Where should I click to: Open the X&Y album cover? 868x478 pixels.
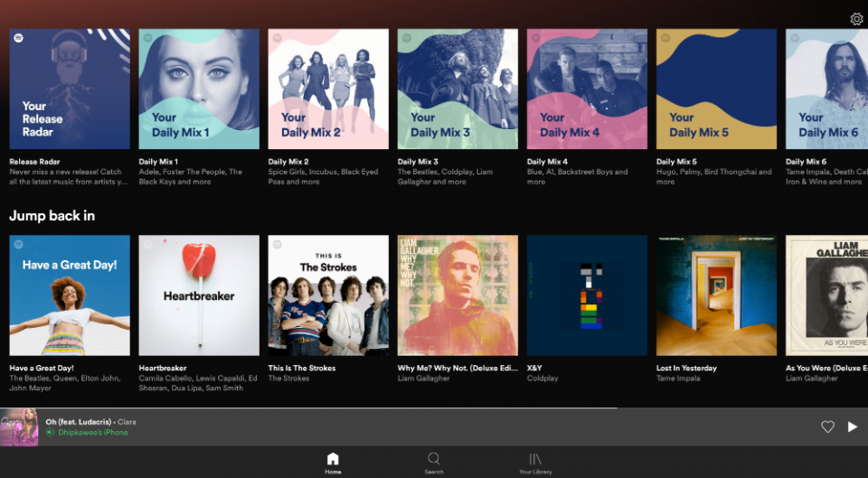pyautogui.click(x=587, y=295)
